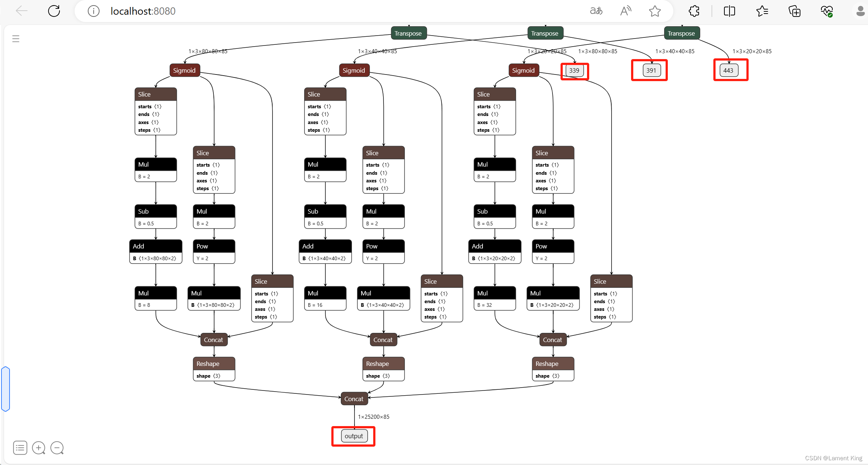Click zoom in button at bottom left
Image resolution: width=868 pixels, height=465 pixels.
click(x=39, y=448)
